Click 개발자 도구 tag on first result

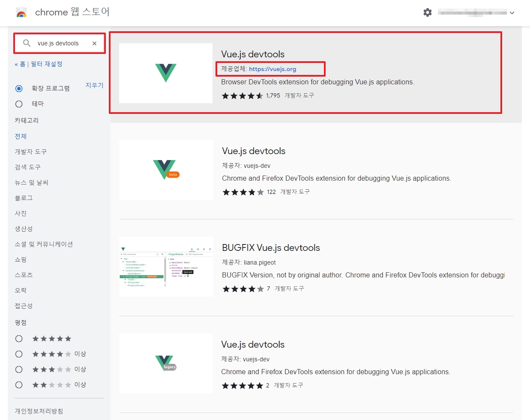[x=299, y=95]
